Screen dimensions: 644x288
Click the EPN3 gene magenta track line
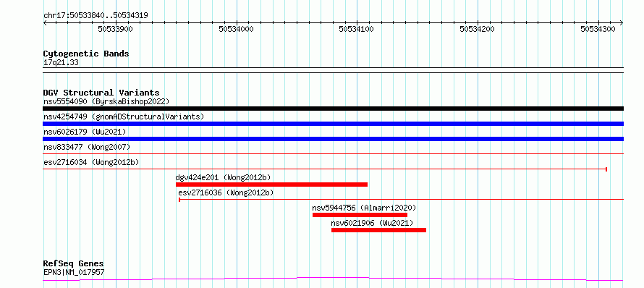point(333,279)
